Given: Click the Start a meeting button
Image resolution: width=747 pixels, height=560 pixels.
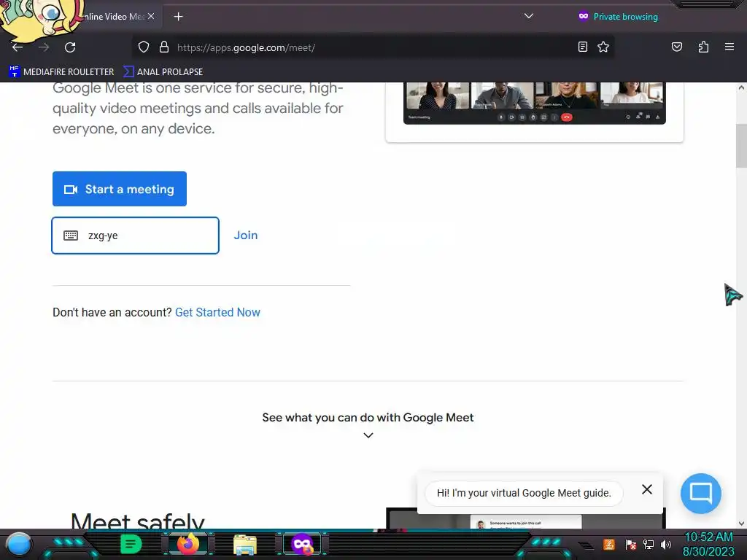Looking at the screenshot, I should click(120, 189).
